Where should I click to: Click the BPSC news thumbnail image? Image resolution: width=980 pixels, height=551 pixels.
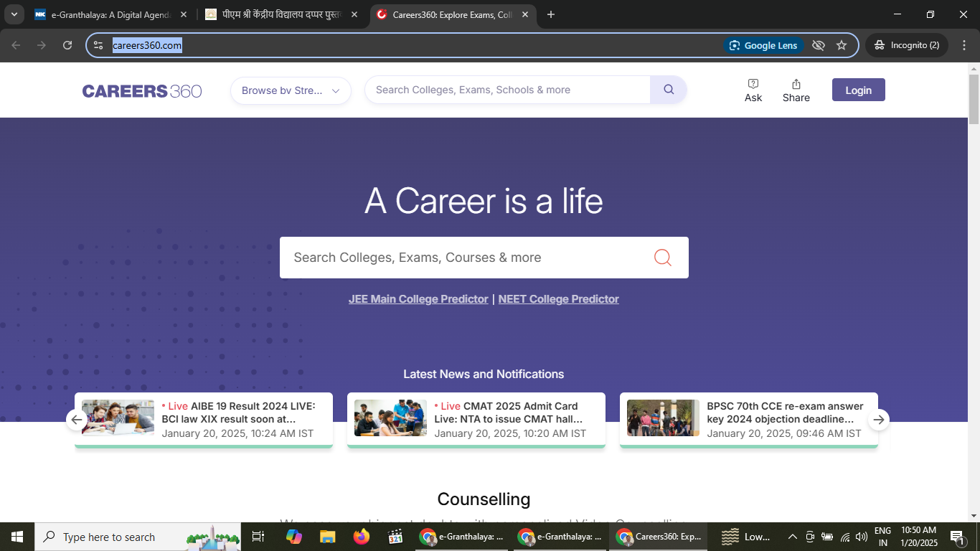[x=663, y=418]
